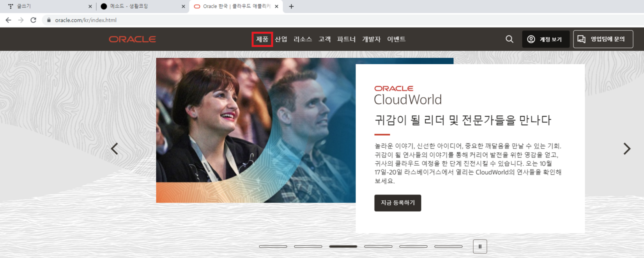Go to fifth carousel slide indicator
This screenshot has width=644, height=258.
pos(413,246)
